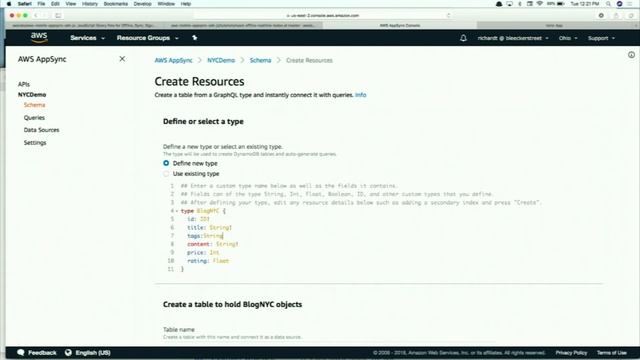Click the menu bar clock Tue 12:21 PM
The height and width of the screenshot is (360, 640).
(584, 4)
